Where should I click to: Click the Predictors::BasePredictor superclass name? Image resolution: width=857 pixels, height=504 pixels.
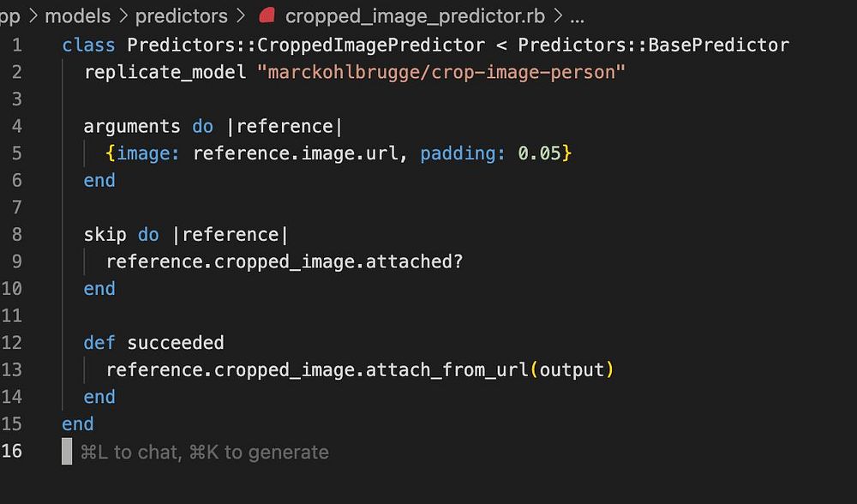653,45
